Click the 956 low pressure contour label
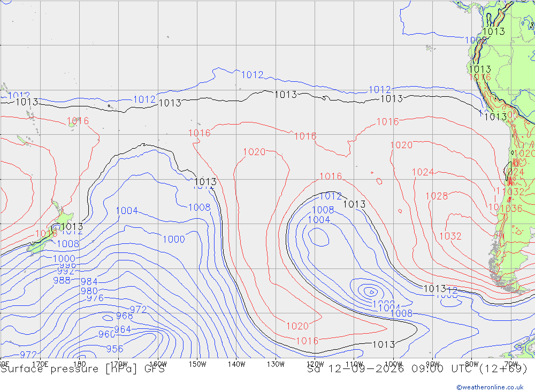Viewport: 535px width, 392px height. pyautogui.click(x=114, y=349)
